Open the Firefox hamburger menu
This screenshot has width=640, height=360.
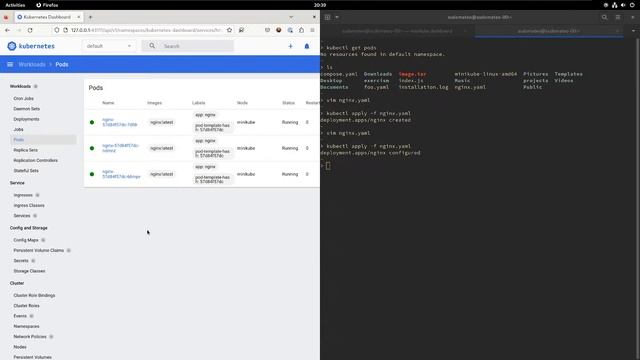click(x=313, y=30)
